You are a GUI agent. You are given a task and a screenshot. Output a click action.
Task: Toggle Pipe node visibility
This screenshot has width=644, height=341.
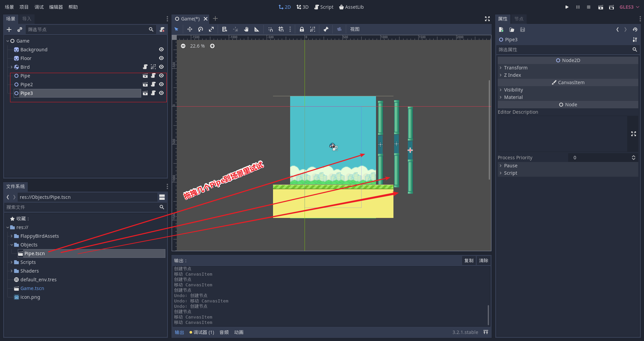[161, 75]
